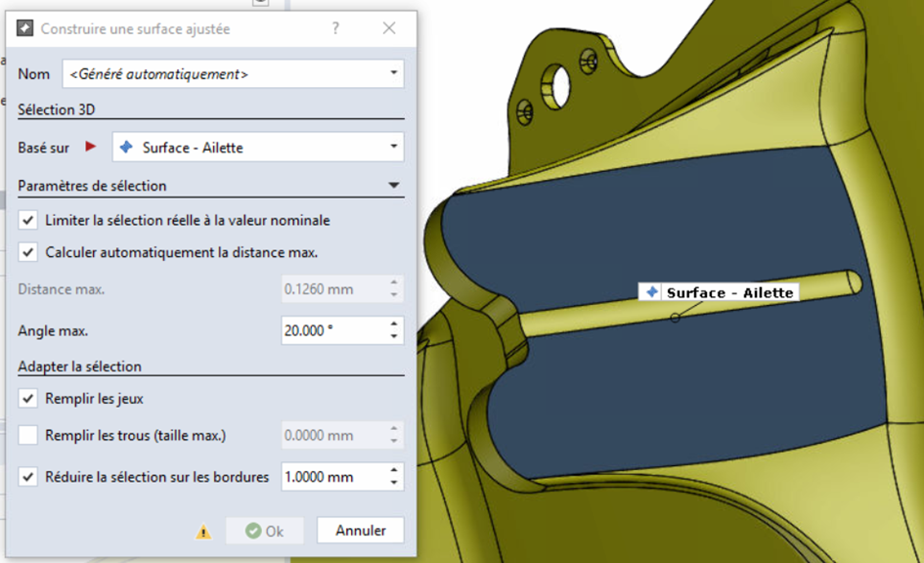
Task: Increase the bordures reduction value
Action: click(x=394, y=469)
